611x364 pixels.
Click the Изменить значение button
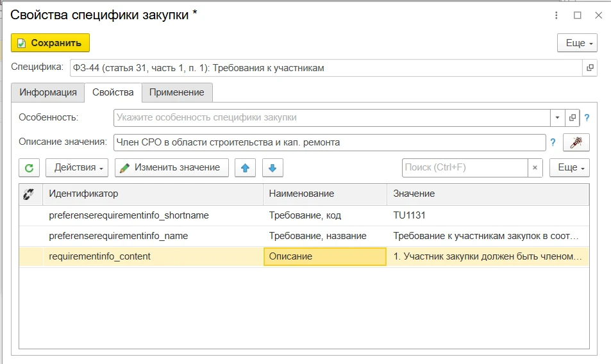pyautogui.click(x=171, y=168)
